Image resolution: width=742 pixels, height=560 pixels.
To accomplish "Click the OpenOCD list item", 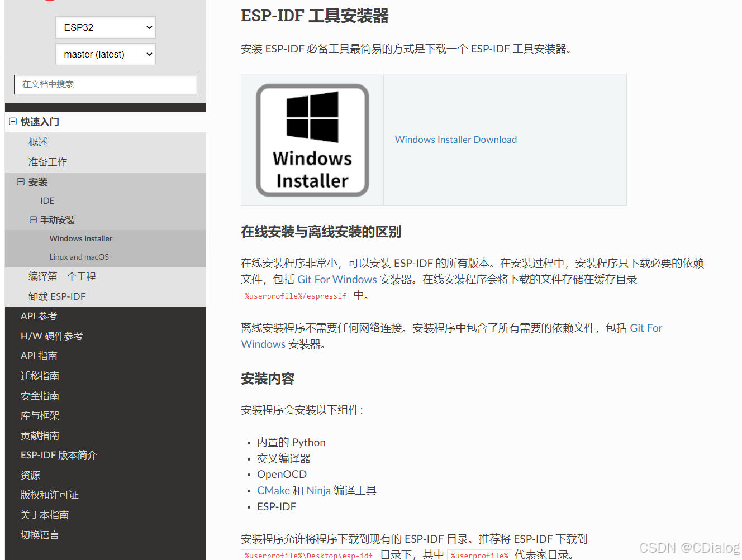I will 282,474.
